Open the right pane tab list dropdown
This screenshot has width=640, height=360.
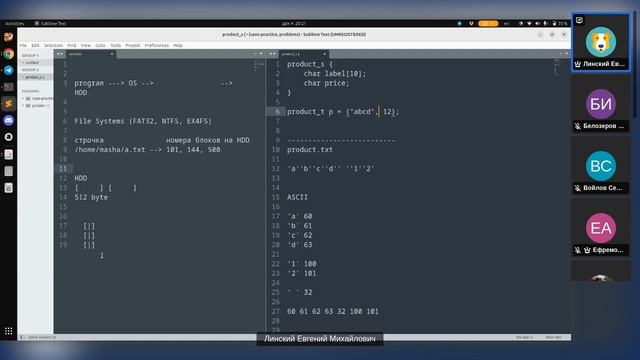coord(567,54)
